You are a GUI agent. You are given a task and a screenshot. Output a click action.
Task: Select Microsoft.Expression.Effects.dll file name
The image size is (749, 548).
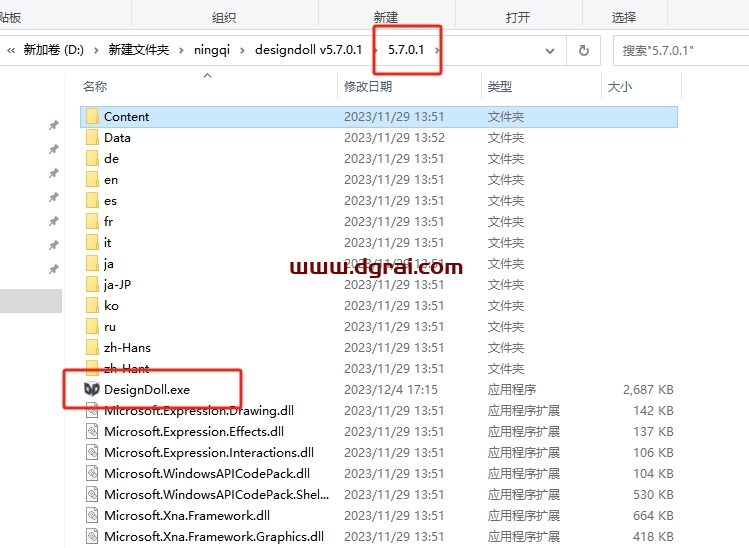[x=194, y=431]
